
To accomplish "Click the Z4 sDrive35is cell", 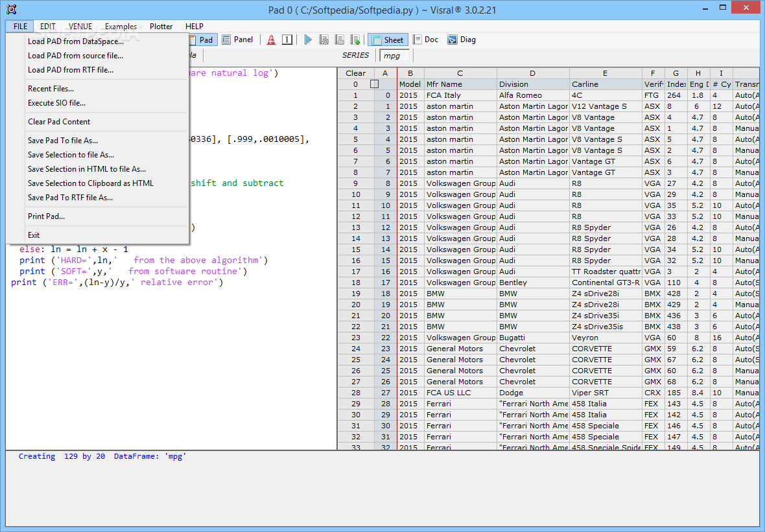I will click(x=606, y=327).
